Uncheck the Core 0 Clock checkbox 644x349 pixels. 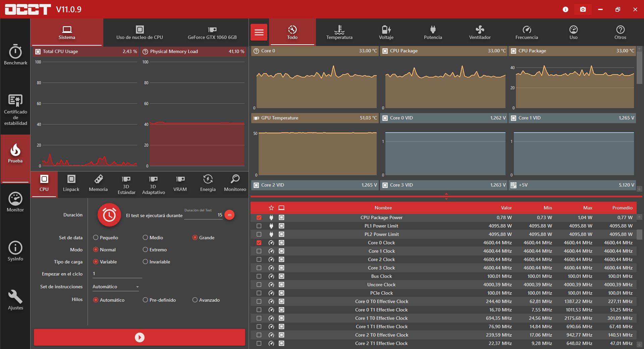tap(259, 243)
